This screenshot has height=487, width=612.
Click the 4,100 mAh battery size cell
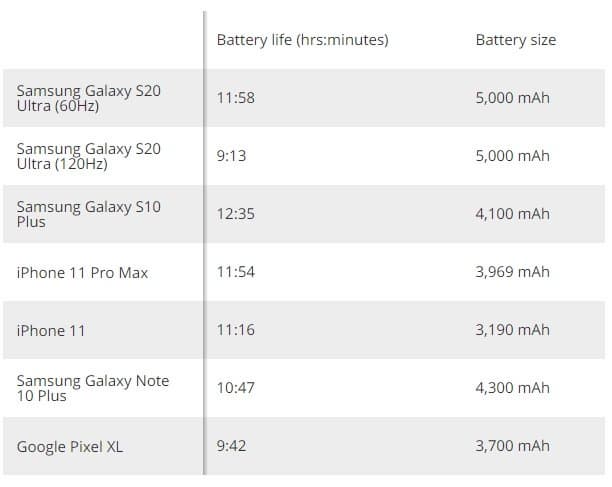(x=512, y=214)
